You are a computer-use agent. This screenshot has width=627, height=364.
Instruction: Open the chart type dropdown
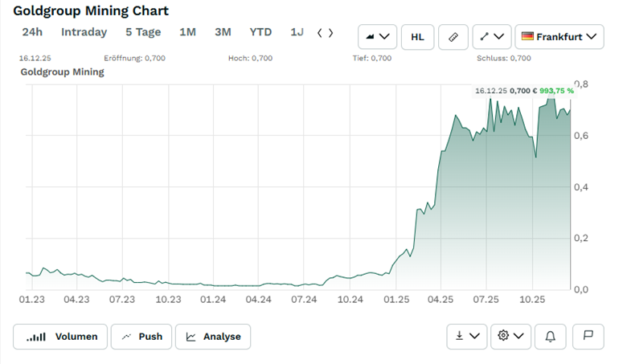click(x=377, y=37)
